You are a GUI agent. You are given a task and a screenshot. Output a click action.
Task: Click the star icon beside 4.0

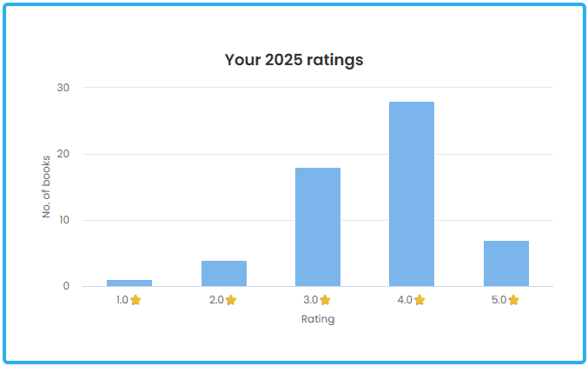point(420,300)
